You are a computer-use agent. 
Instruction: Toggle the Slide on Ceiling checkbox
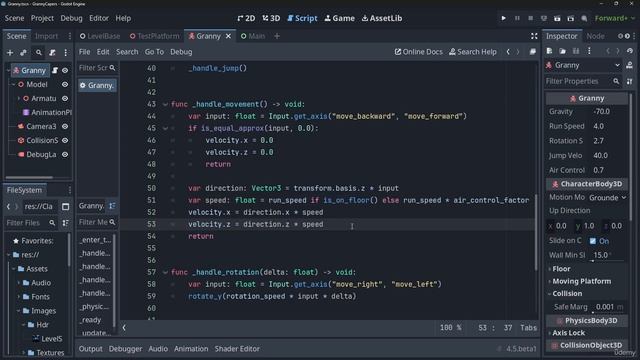click(x=593, y=241)
